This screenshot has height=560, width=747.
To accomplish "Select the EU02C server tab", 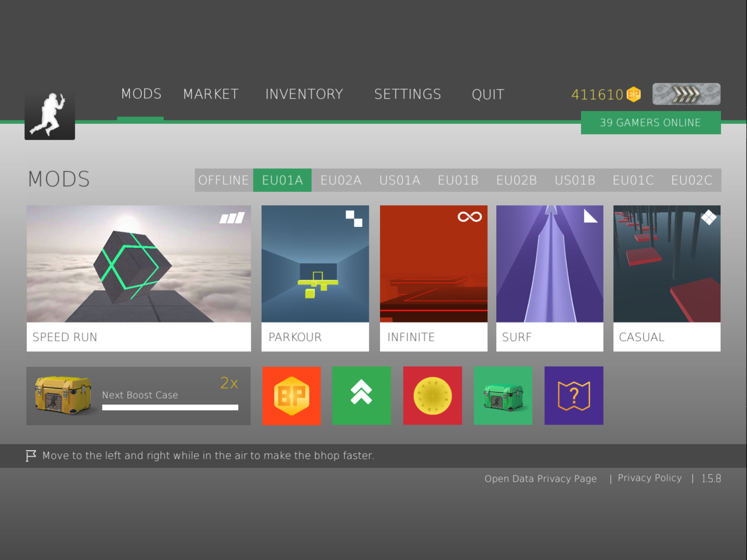I will 691,180.
